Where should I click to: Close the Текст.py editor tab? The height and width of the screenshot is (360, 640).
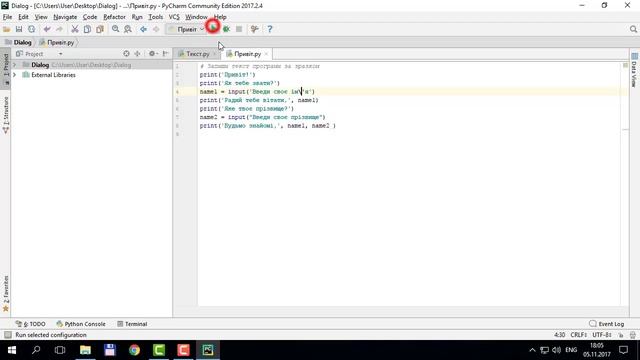coord(215,54)
